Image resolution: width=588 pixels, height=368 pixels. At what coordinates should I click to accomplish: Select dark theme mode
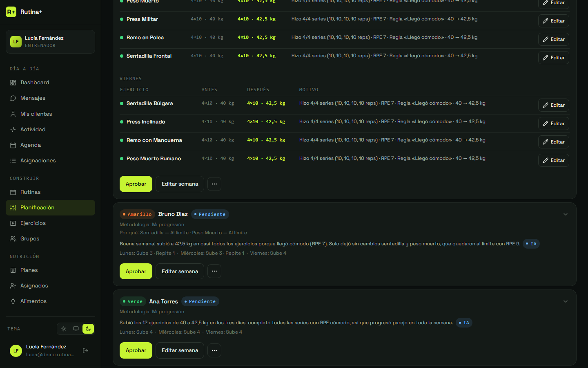(88, 329)
